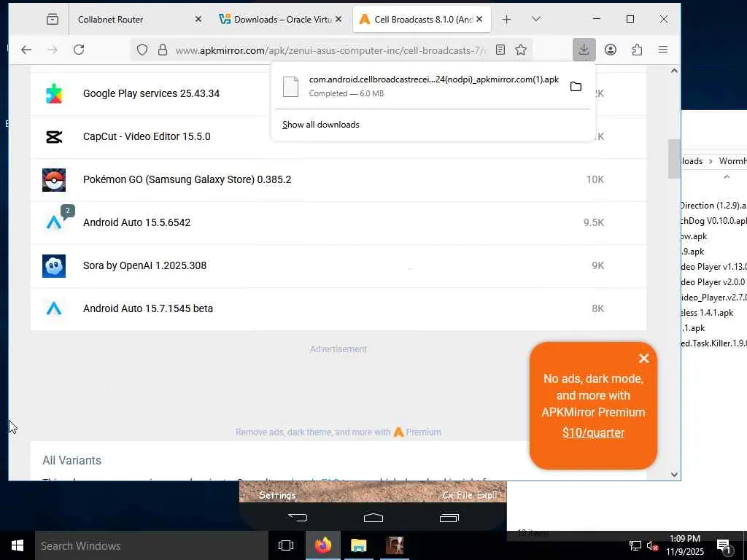Switch to Downloads – Oracle VirtualBox tab
The height and width of the screenshot is (560, 747).
click(x=280, y=20)
